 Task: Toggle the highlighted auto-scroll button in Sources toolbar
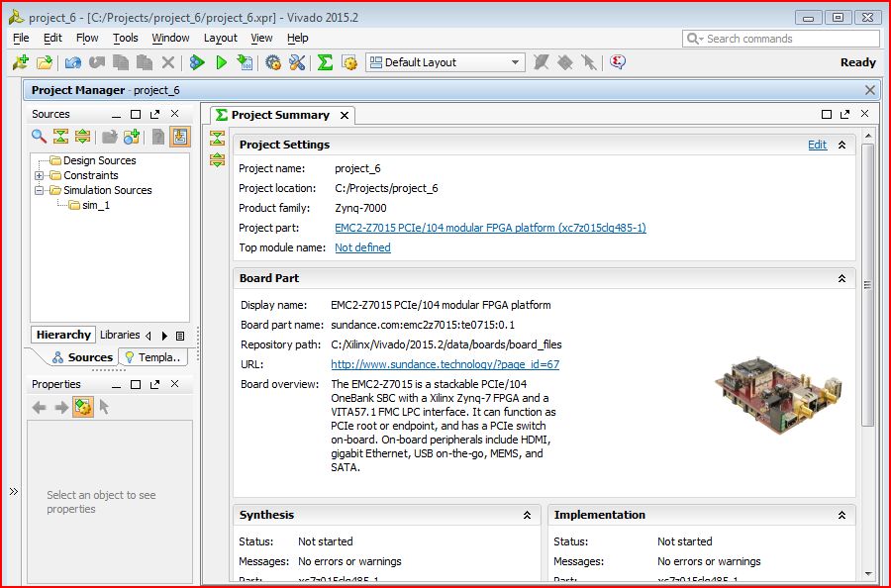pyautogui.click(x=180, y=137)
